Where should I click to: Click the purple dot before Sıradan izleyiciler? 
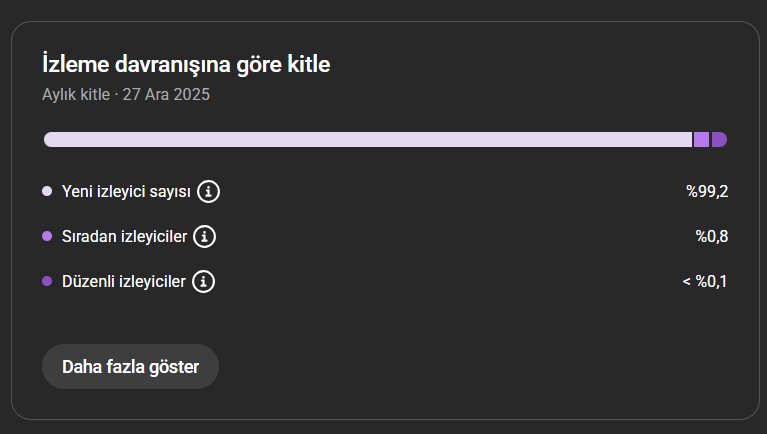pyautogui.click(x=47, y=236)
